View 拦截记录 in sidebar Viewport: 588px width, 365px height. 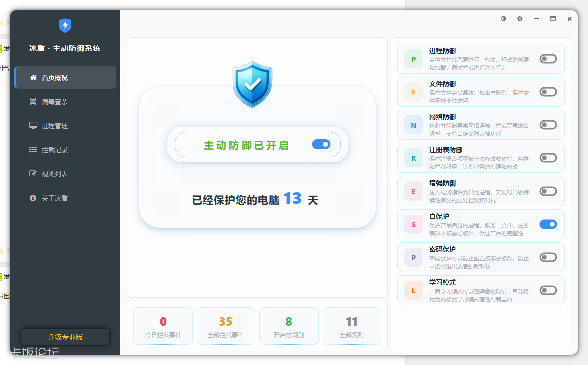click(x=65, y=150)
